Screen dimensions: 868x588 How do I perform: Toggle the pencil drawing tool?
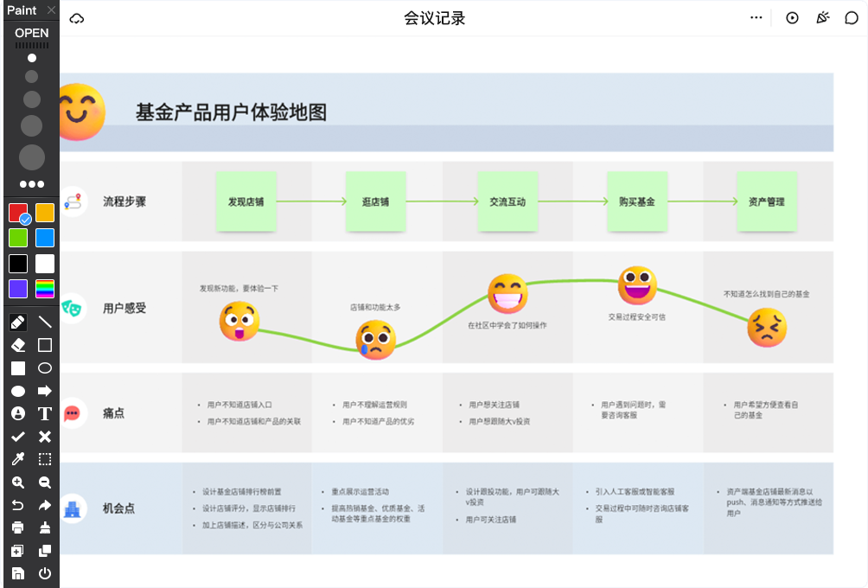18,322
